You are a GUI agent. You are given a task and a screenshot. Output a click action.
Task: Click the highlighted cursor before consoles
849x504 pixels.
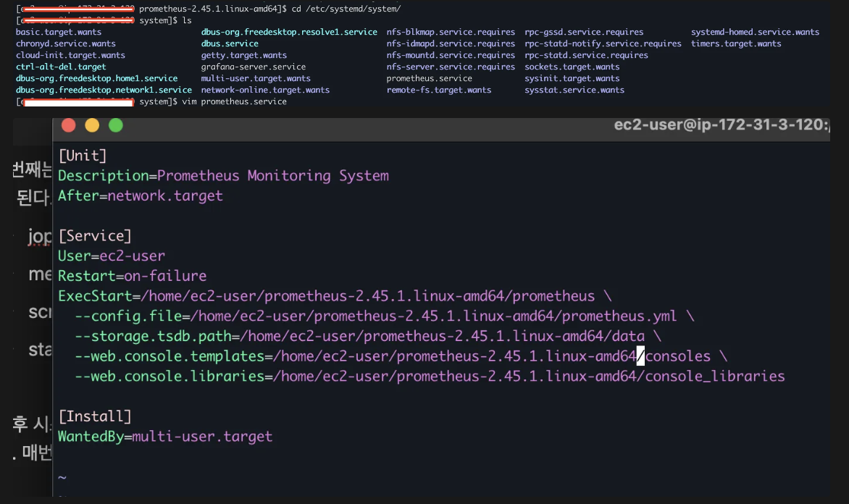[x=640, y=356]
